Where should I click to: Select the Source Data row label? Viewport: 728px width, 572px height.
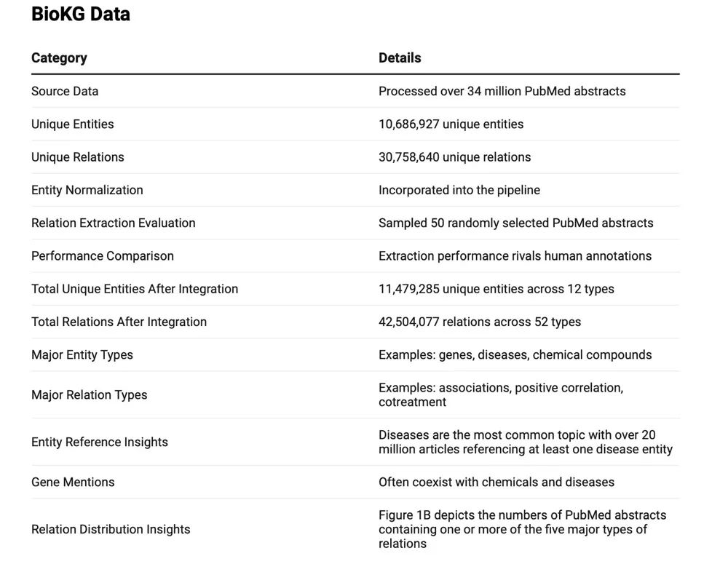point(65,91)
